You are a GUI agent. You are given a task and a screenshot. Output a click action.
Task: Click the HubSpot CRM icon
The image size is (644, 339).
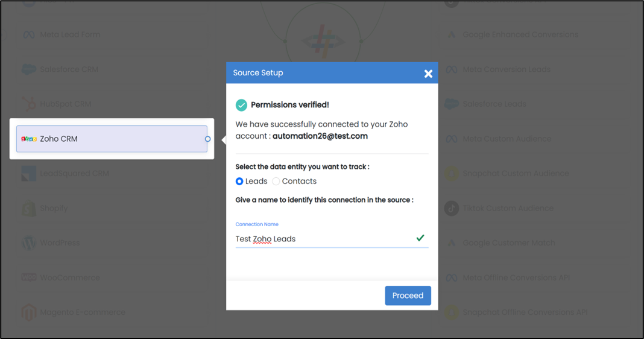(29, 104)
